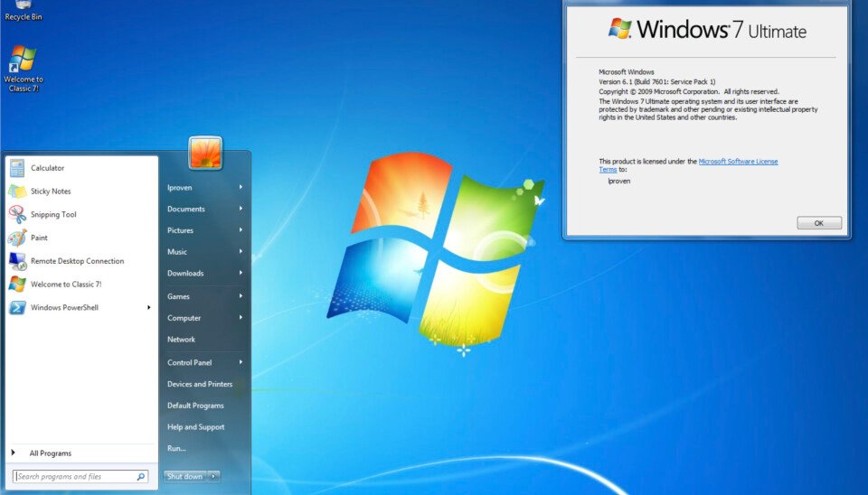Open Music library

coord(177,252)
